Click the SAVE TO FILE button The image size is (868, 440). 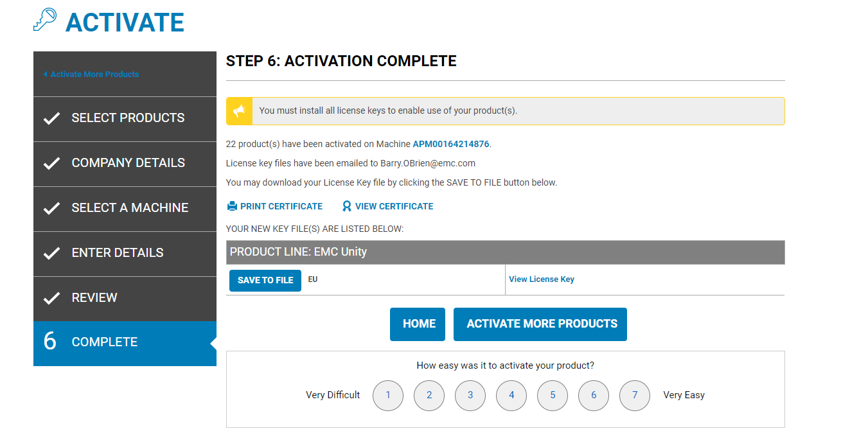click(265, 280)
